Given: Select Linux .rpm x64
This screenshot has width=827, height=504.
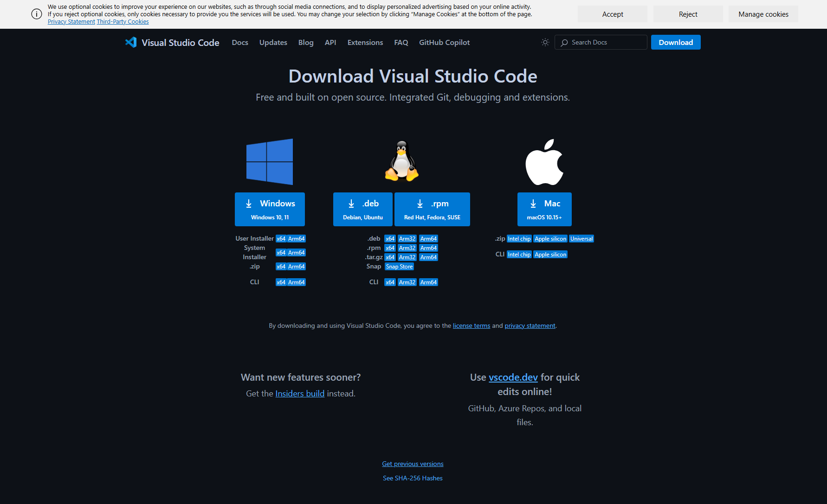Looking at the screenshot, I should [x=390, y=248].
